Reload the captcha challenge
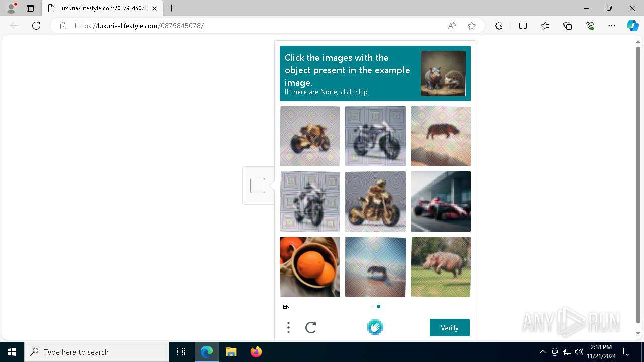This screenshot has width=644, height=362. pos(311,328)
